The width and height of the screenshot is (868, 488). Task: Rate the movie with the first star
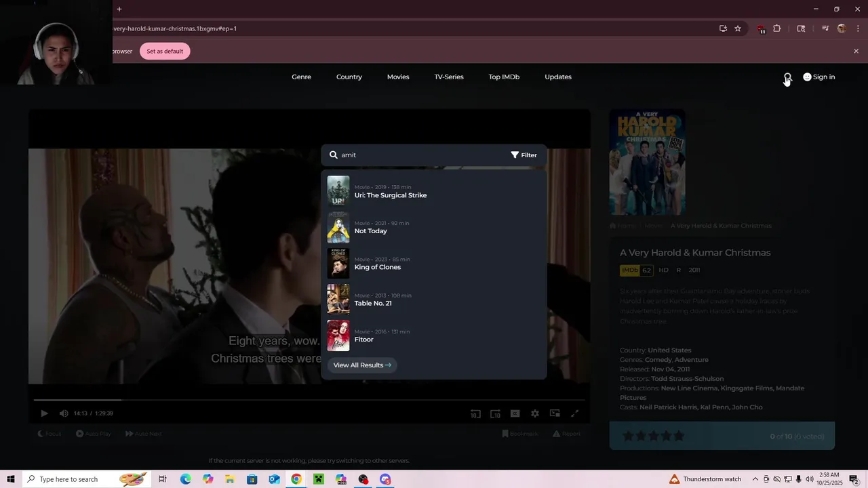click(628, 436)
